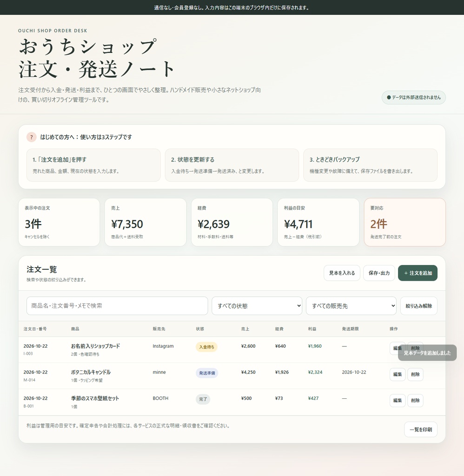
Task: Click the 販売先 column header
Action: click(159, 329)
